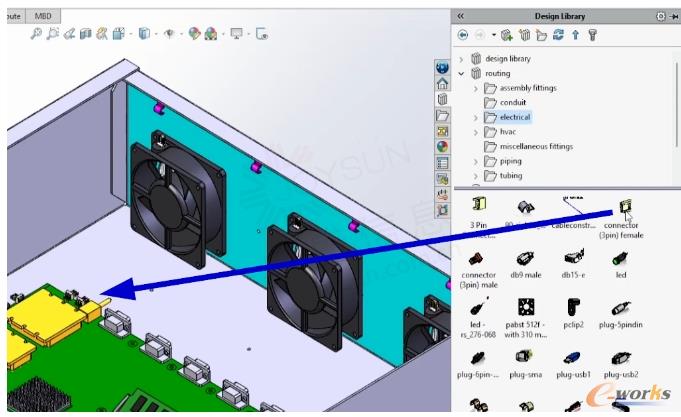This screenshot has height=417, width=681.
Task: Collapse the routing tree node
Action: (462, 73)
